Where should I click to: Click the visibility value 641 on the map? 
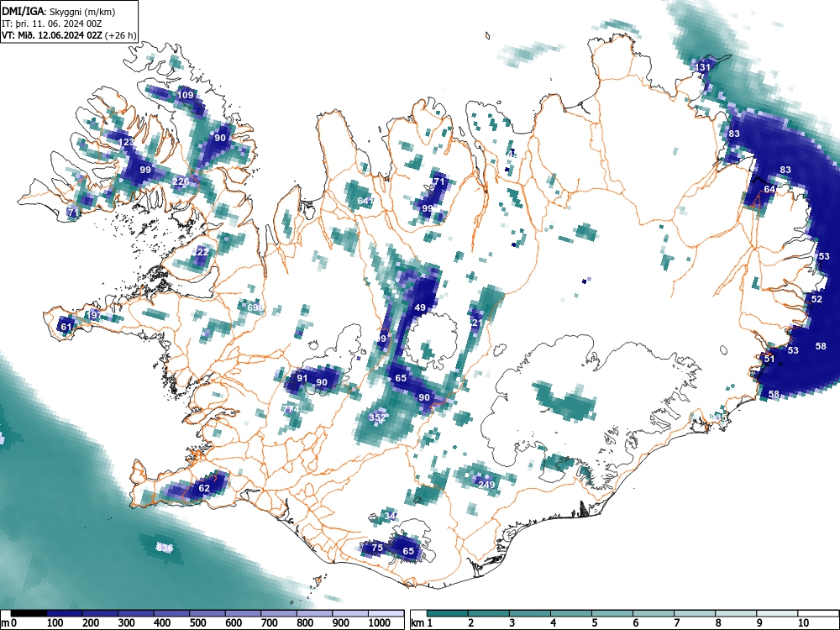[x=365, y=201]
